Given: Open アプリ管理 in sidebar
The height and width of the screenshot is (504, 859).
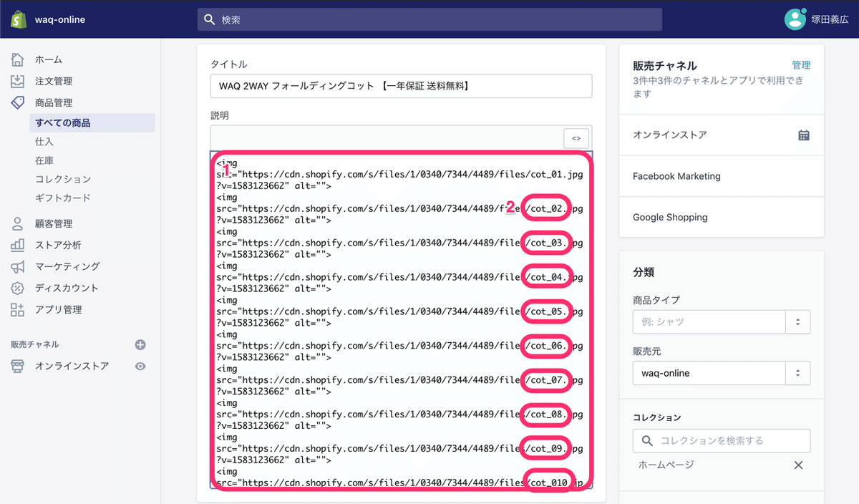Looking at the screenshot, I should pos(59,309).
